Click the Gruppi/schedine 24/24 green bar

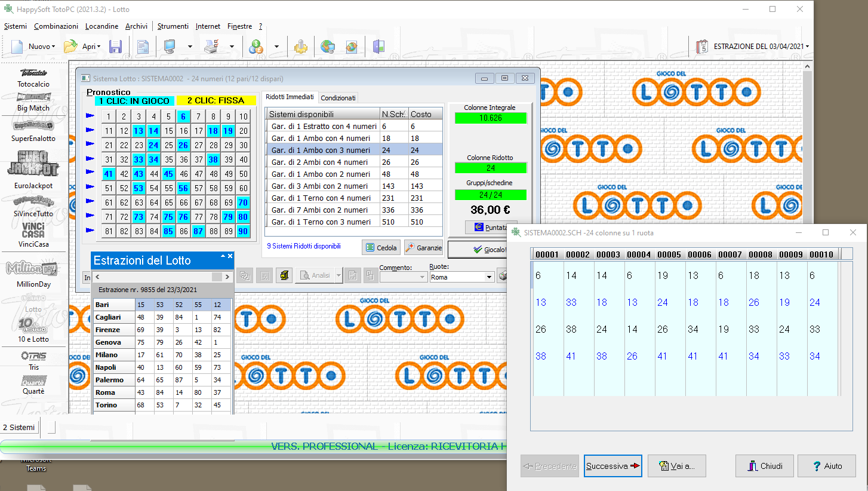click(491, 194)
